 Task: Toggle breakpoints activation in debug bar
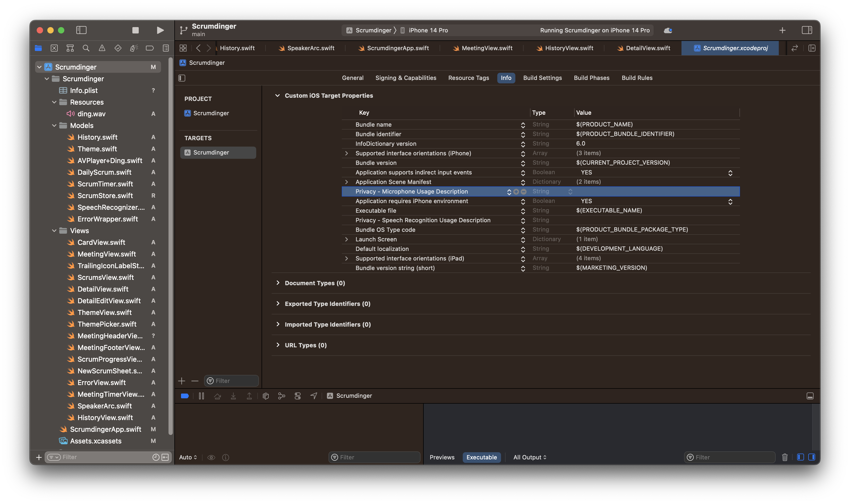(x=185, y=396)
